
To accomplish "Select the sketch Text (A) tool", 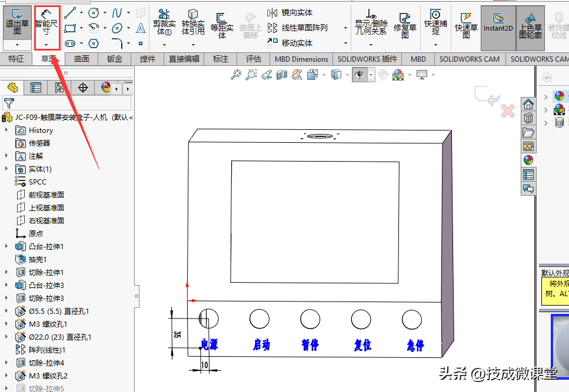I will click(141, 28).
